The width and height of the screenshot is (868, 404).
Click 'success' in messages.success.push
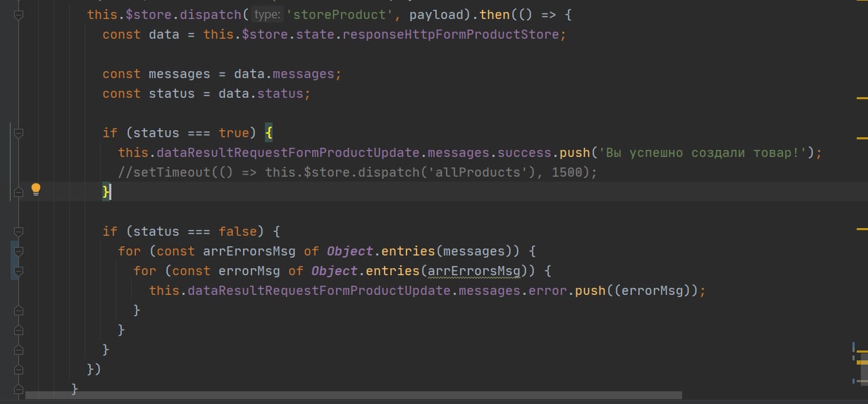click(524, 152)
